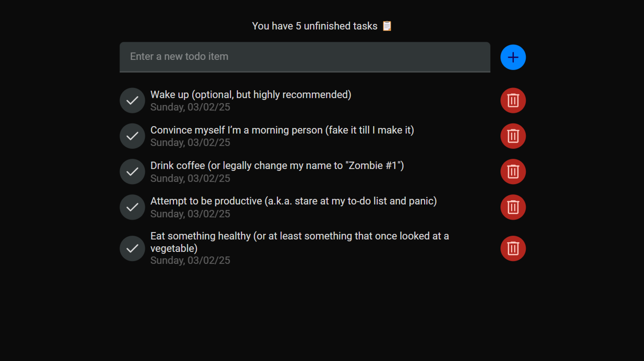This screenshot has height=361, width=644.
Task: Remove the "Drink coffee" todo item
Action: 513,171
